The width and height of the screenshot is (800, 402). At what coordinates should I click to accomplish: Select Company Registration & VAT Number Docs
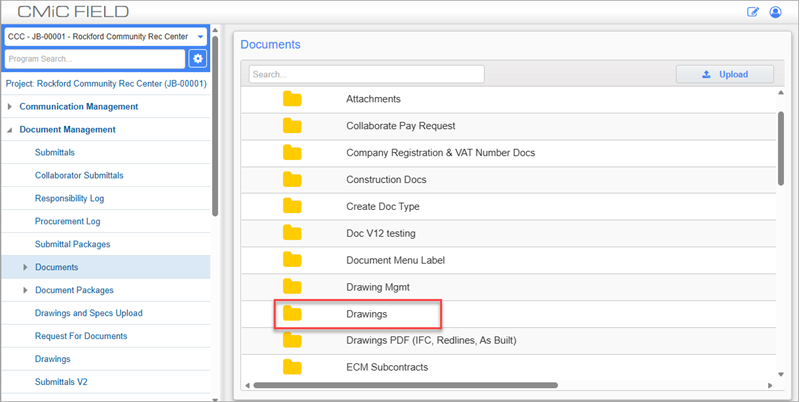440,153
